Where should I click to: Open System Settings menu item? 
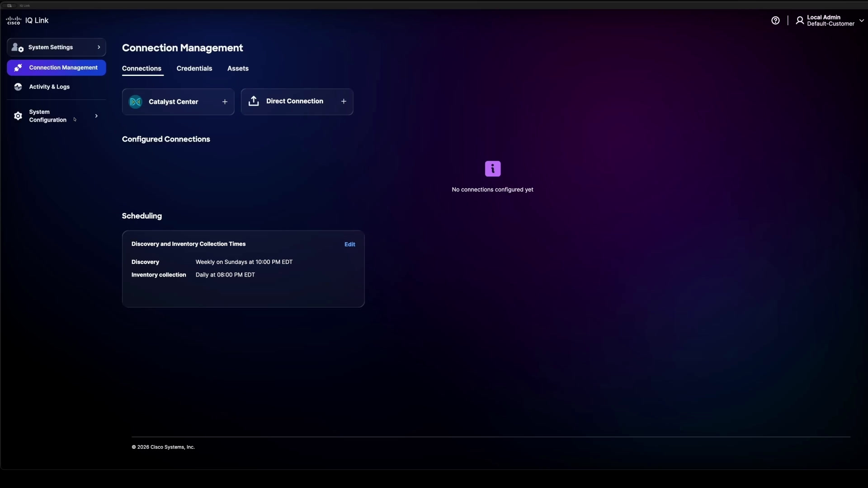[57, 47]
